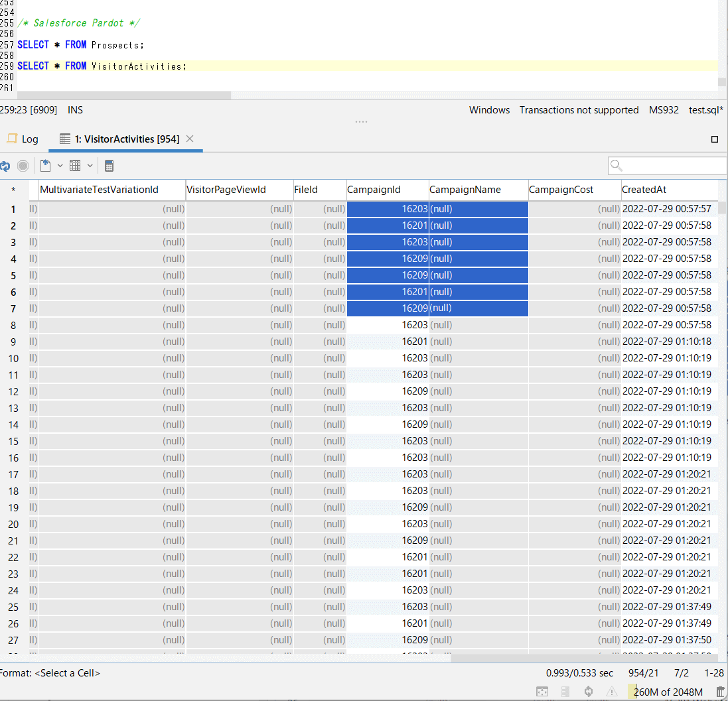
Task: Click the sync icon in status bar
Action: click(x=588, y=692)
